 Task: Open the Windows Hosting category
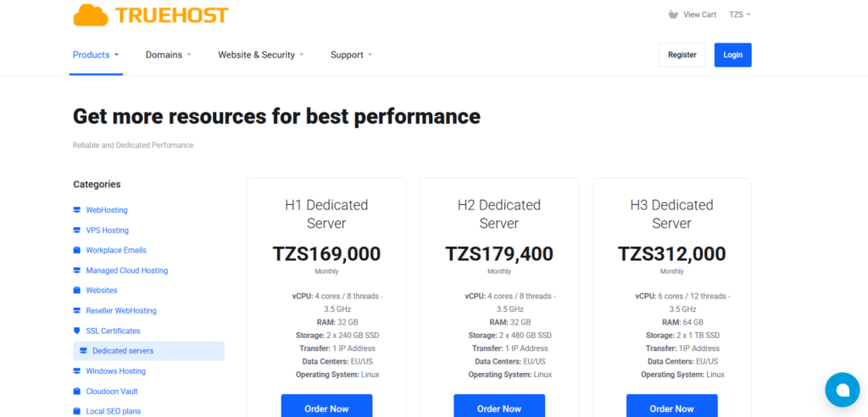[x=115, y=371]
